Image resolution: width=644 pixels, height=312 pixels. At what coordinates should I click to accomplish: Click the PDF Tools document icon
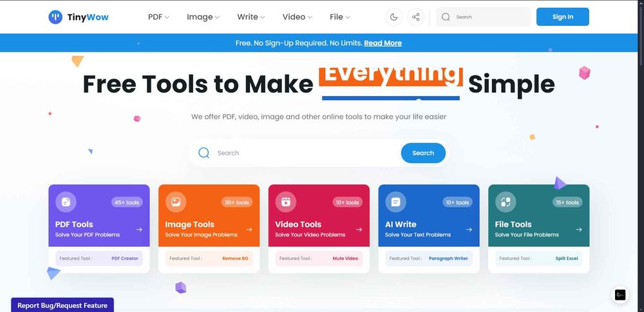[66, 202]
